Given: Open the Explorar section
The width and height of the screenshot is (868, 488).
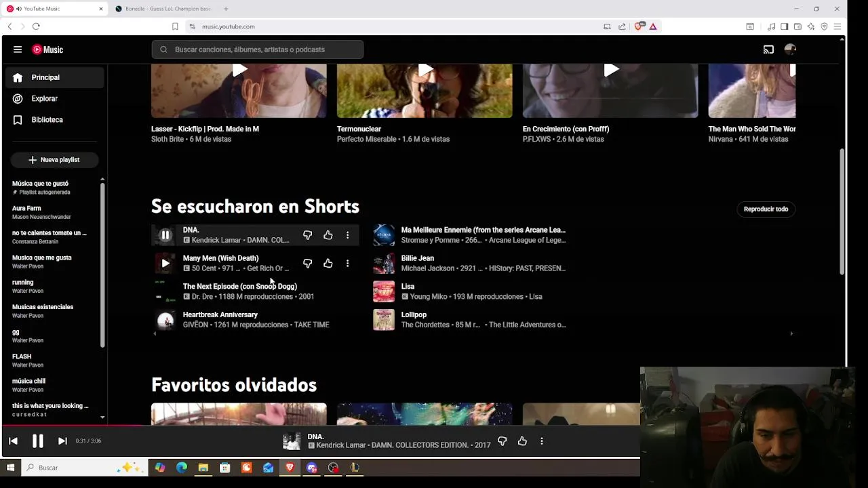Looking at the screenshot, I should [x=54, y=98].
